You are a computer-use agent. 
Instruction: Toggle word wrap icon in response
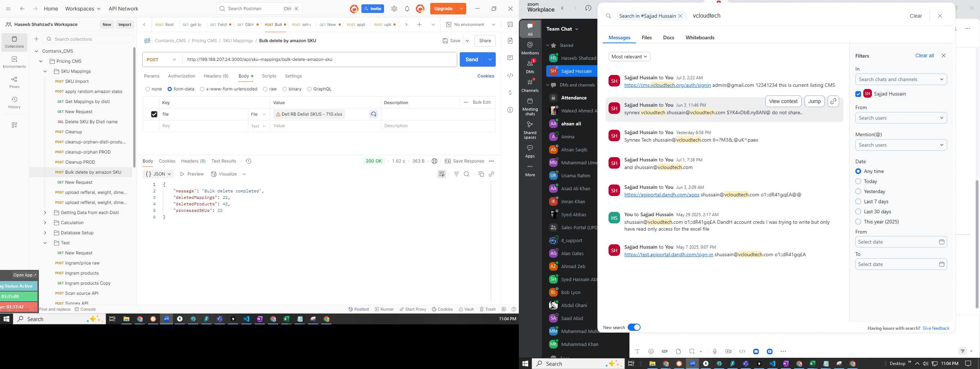[442, 174]
